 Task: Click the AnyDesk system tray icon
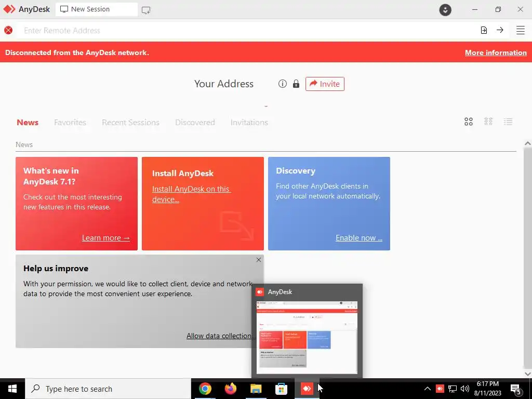[440, 389]
